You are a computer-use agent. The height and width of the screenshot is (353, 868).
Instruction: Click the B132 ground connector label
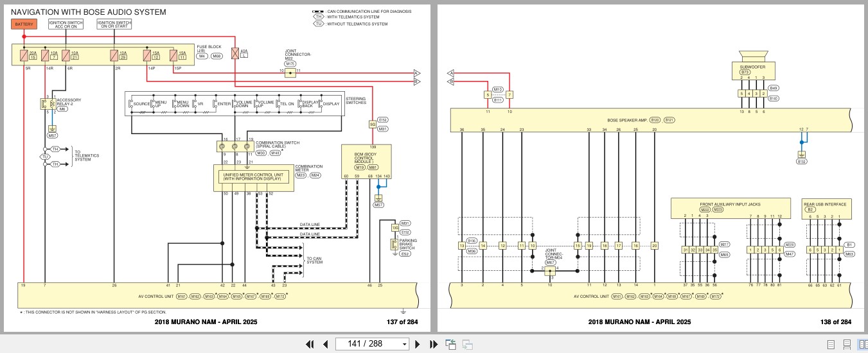click(801, 162)
